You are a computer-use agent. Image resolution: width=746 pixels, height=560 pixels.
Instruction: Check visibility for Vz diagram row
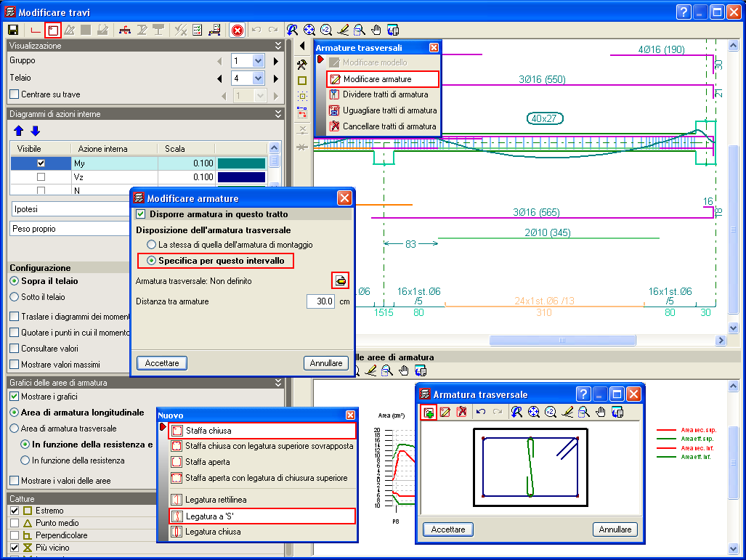point(41,177)
